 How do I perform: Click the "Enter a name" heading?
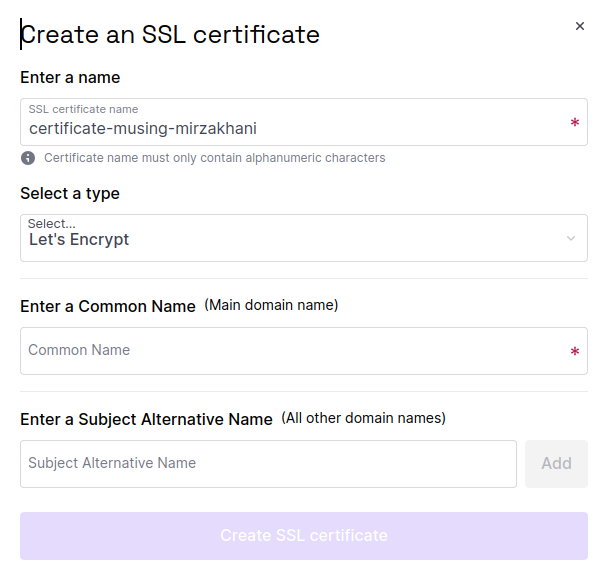point(70,78)
